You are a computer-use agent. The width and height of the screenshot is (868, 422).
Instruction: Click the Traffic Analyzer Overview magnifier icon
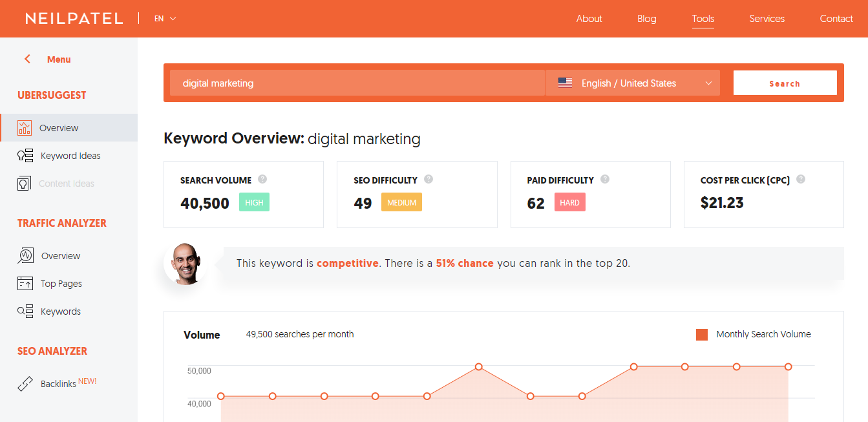(x=25, y=255)
